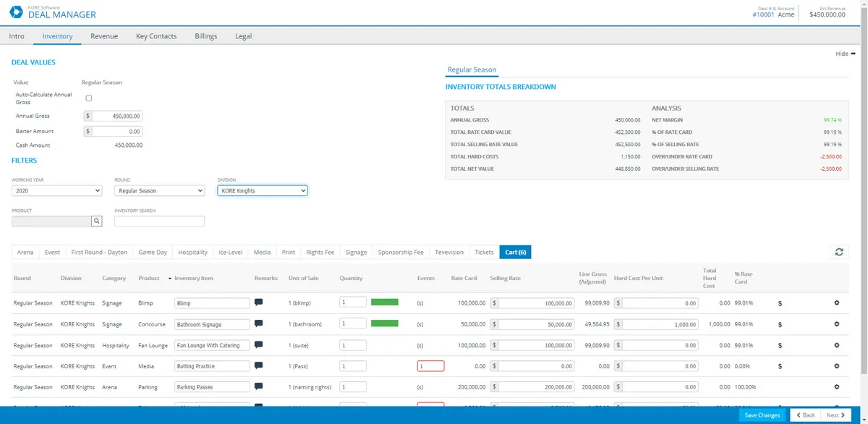The image size is (868, 424).
Task: Select the Inventory tab
Action: [57, 36]
